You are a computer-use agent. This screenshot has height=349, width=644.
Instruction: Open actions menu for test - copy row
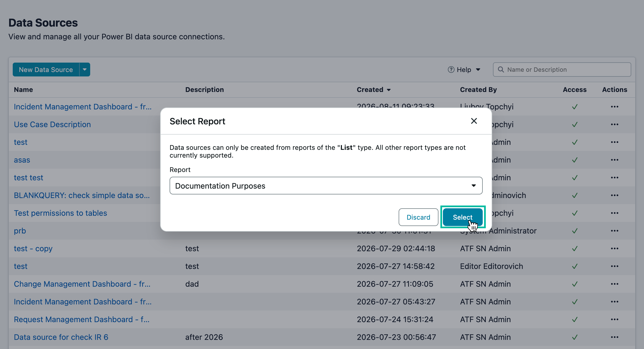pos(615,248)
